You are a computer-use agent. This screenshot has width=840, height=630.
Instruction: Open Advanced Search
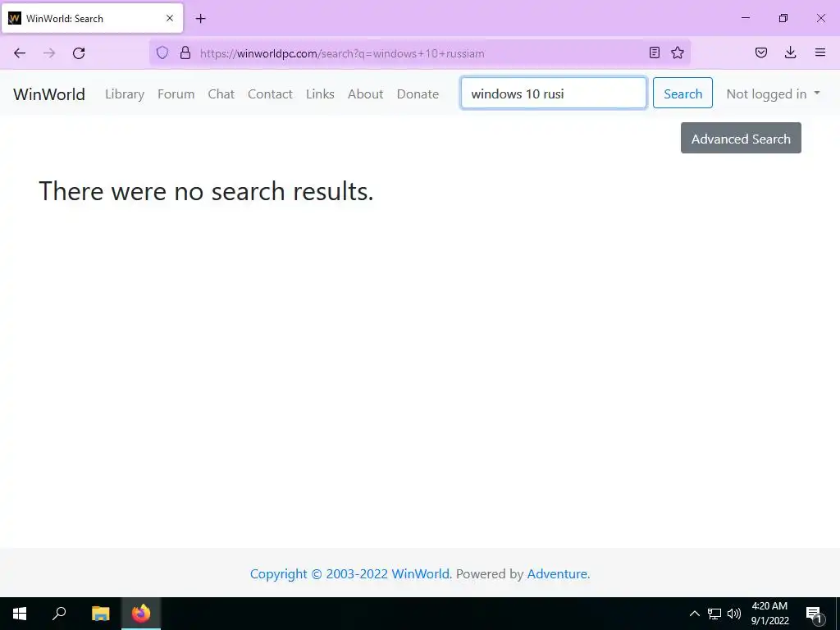tap(741, 138)
